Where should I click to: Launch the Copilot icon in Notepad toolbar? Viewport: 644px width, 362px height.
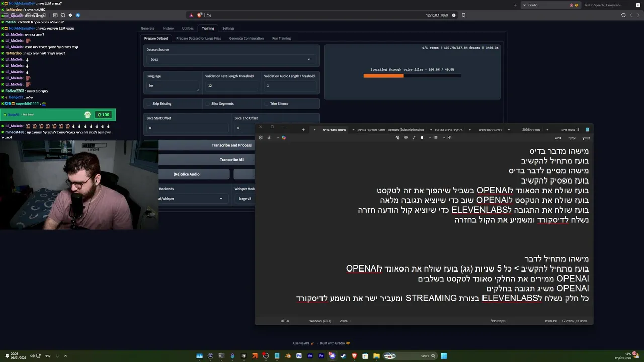point(284,138)
